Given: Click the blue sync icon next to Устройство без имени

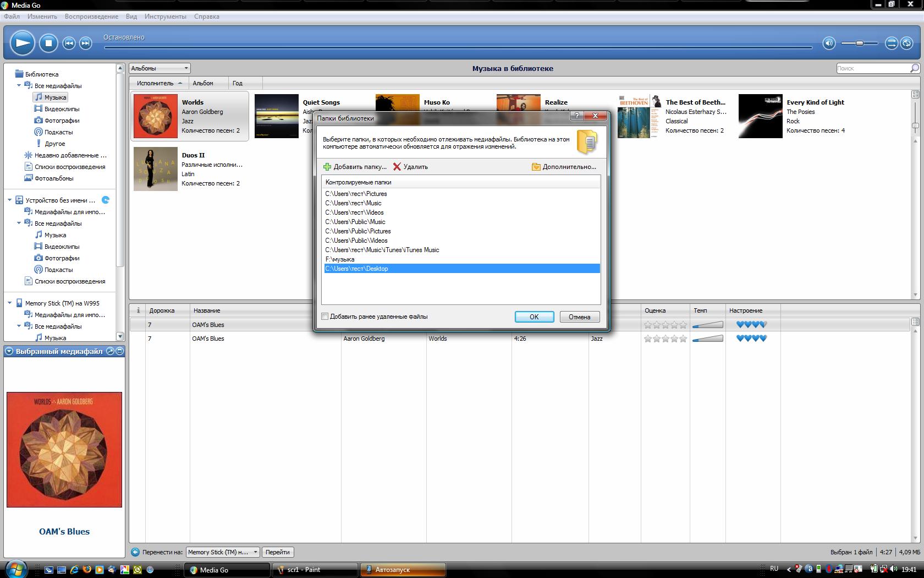Looking at the screenshot, I should tap(106, 200).
